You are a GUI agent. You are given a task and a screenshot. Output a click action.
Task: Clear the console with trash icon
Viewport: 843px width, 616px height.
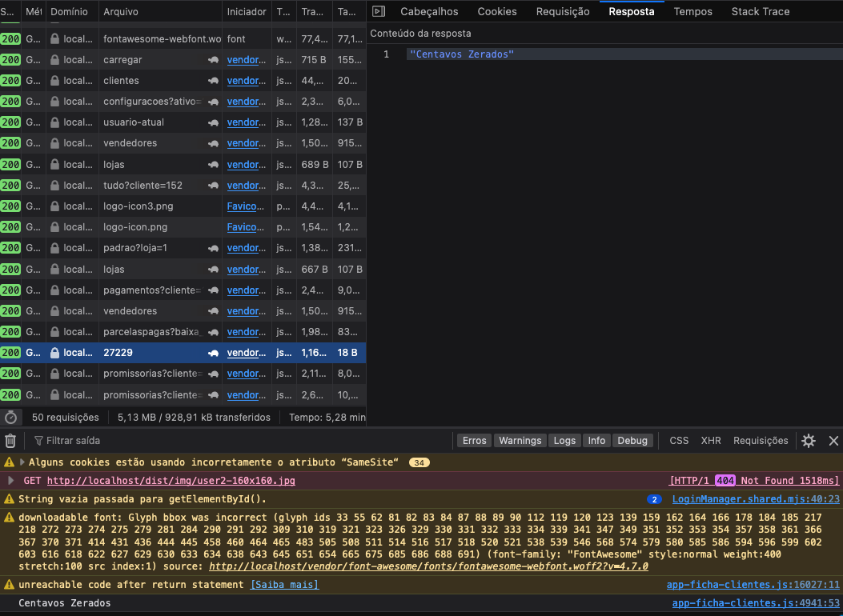click(10, 441)
